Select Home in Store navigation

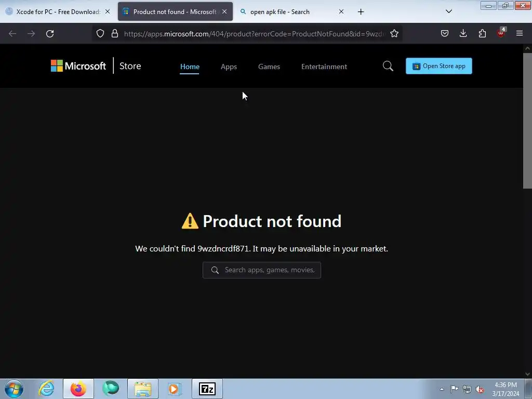click(190, 66)
